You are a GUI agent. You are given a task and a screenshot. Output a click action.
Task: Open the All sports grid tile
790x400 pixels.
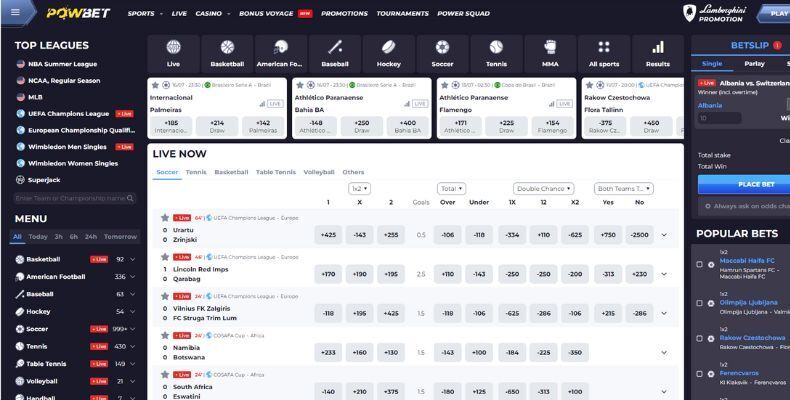[x=604, y=54]
